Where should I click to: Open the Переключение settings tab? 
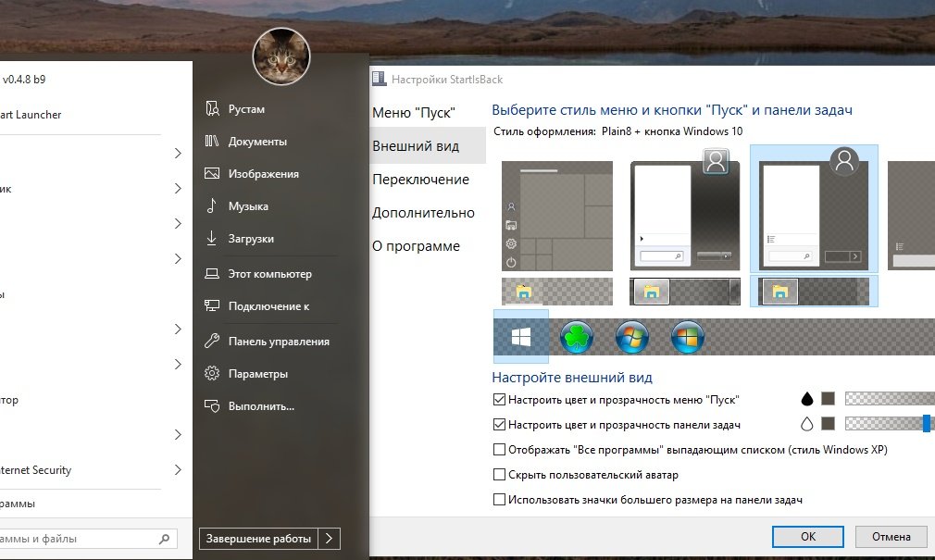pos(420,180)
